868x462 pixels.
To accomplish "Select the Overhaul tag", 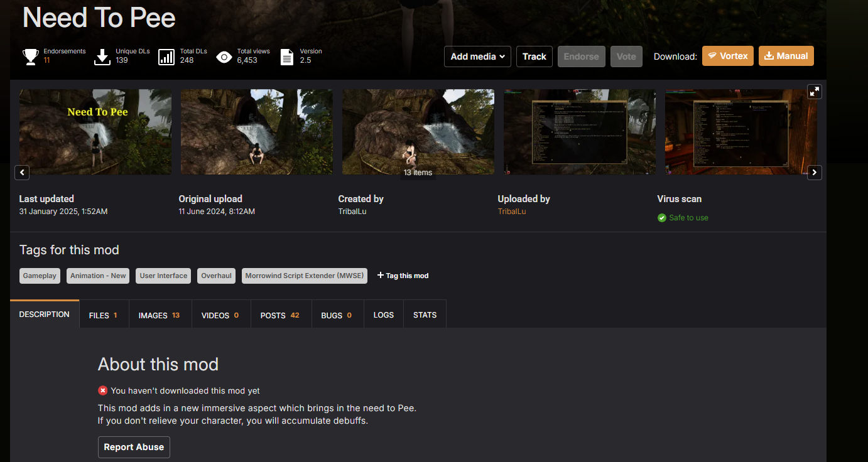I will click(x=216, y=276).
